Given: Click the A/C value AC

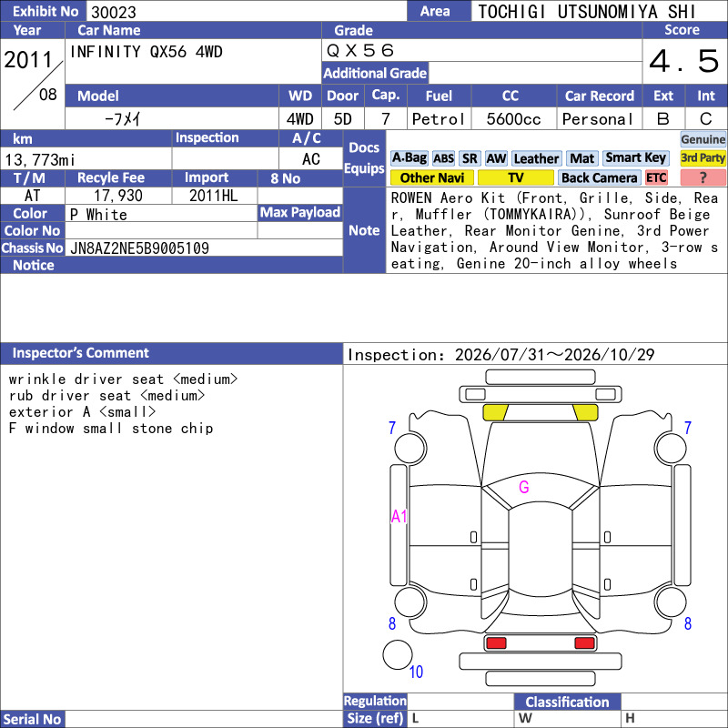Looking at the screenshot, I should (x=310, y=159).
